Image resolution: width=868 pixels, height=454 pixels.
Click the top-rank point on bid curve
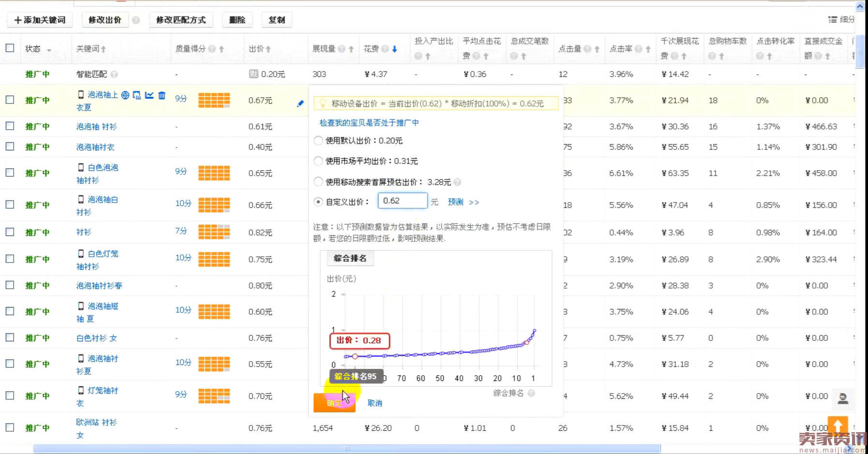click(x=535, y=331)
